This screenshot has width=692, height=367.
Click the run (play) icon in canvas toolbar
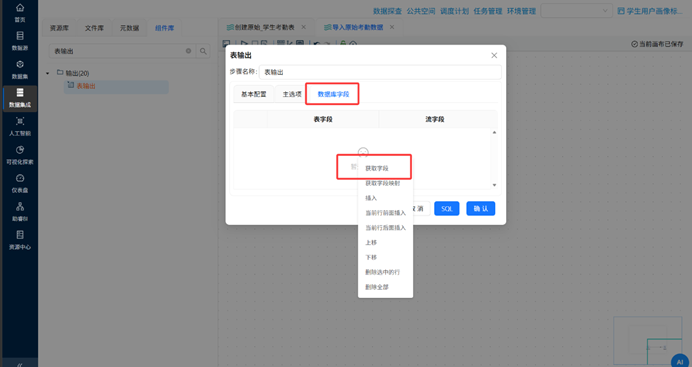click(x=244, y=44)
